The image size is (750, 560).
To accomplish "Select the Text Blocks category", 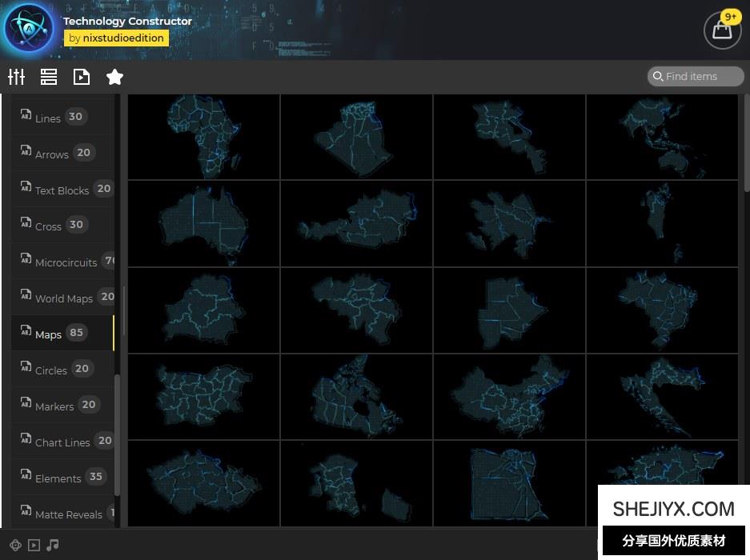I will 62,190.
